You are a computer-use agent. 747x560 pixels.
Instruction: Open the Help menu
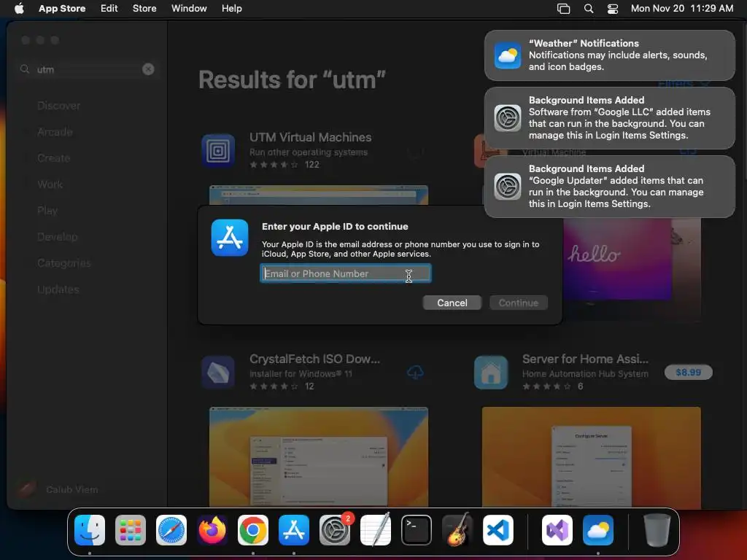pos(231,8)
